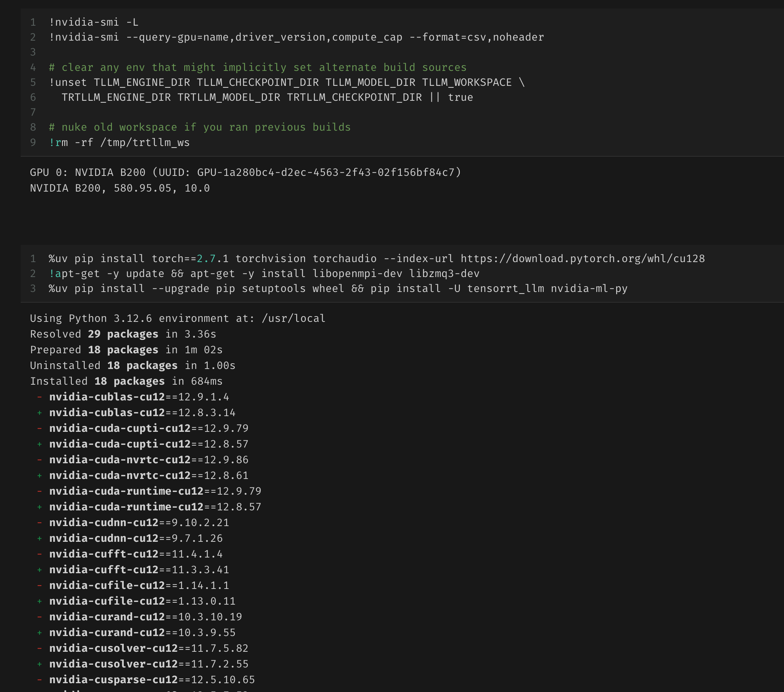784x692 pixels.
Task: Click line number 9 in first cell
Action: [33, 143]
